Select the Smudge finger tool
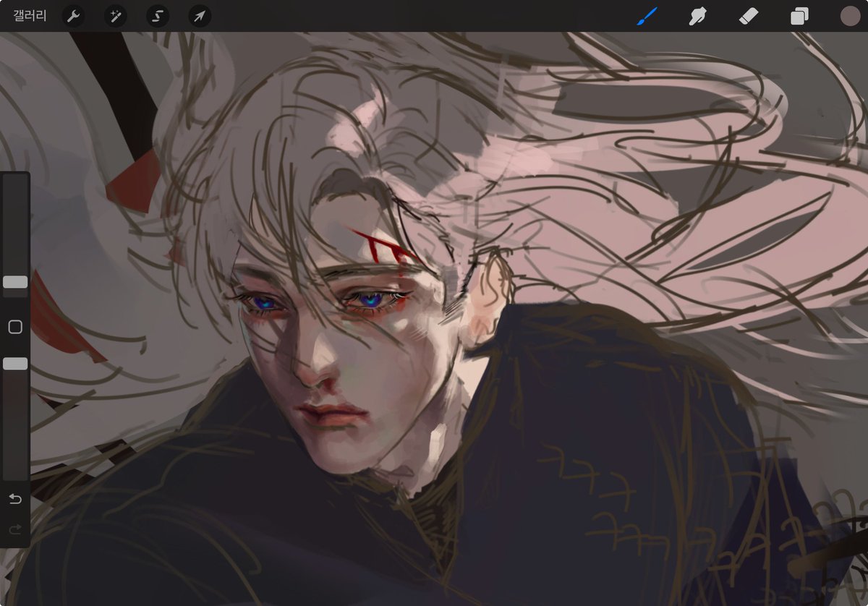This screenshot has height=606, width=868. pyautogui.click(x=697, y=16)
